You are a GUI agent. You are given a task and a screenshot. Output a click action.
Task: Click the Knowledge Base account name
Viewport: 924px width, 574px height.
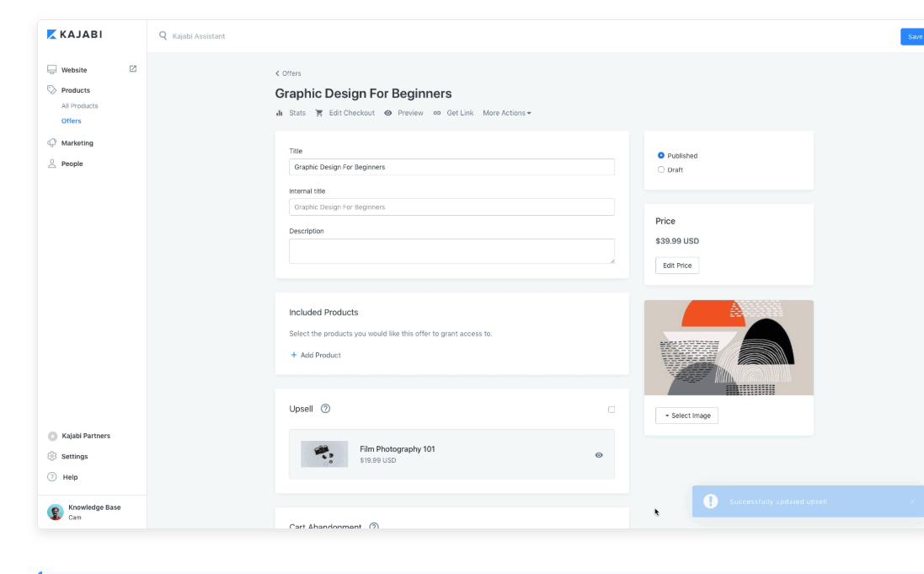(x=94, y=507)
